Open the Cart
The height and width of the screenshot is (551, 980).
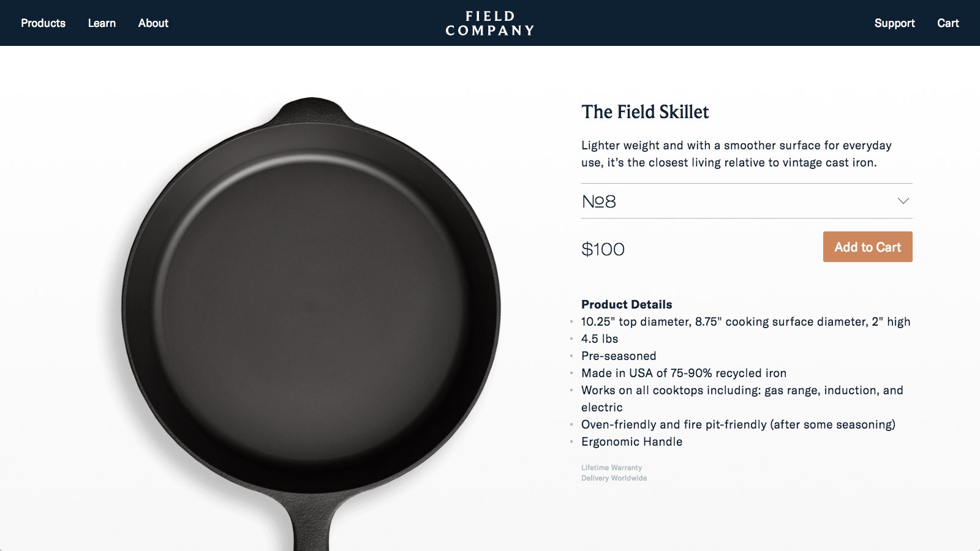[x=948, y=23]
